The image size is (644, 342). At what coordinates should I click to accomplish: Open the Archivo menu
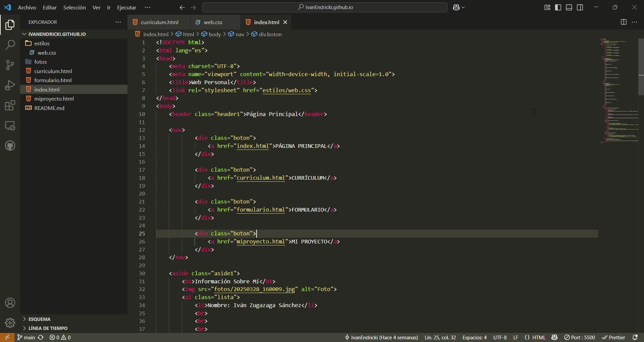click(x=27, y=7)
